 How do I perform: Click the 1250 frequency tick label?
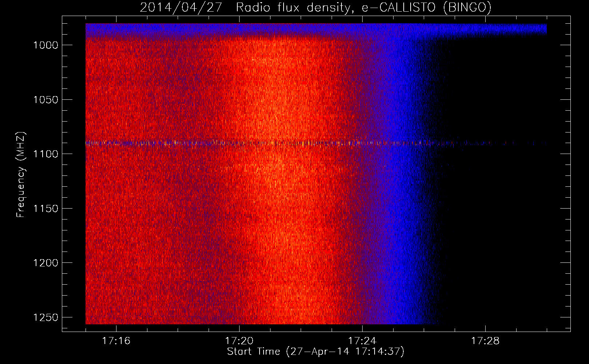click(46, 317)
